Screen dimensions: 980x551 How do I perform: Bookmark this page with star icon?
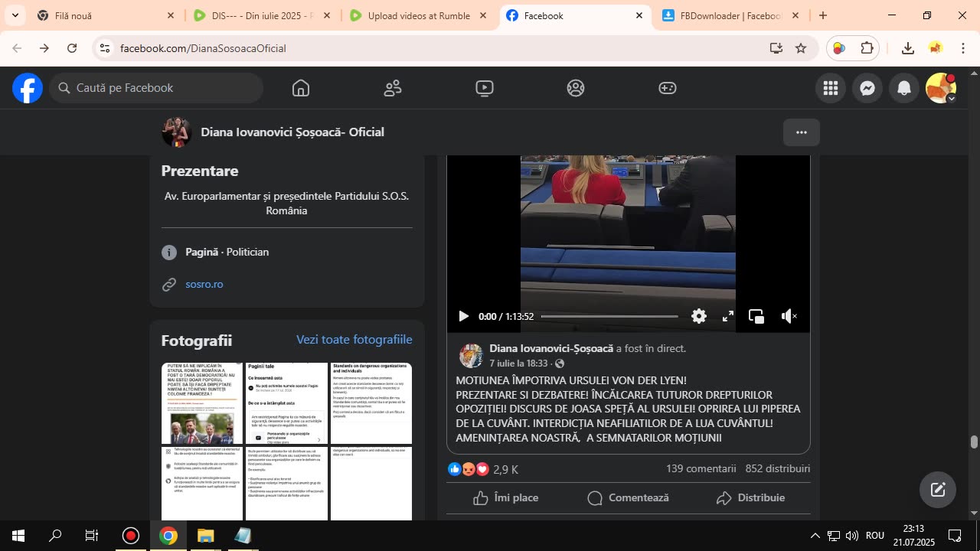(x=801, y=48)
